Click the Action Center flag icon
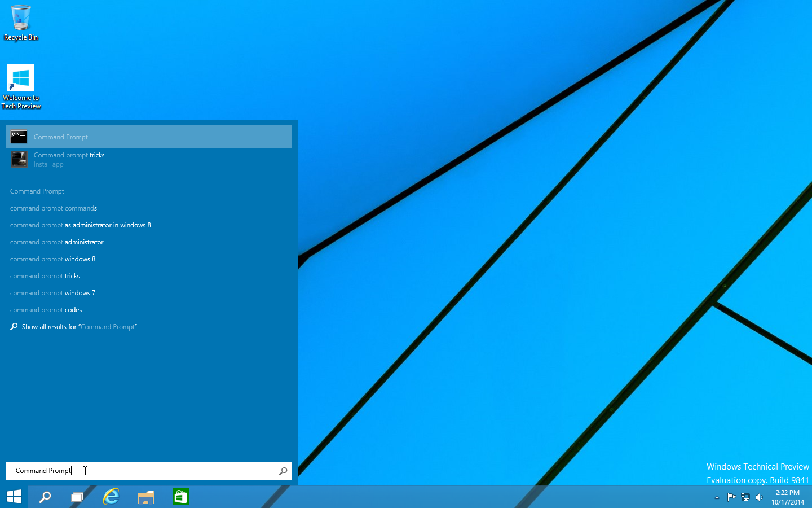Screen dimensions: 812x508 pos(731,497)
